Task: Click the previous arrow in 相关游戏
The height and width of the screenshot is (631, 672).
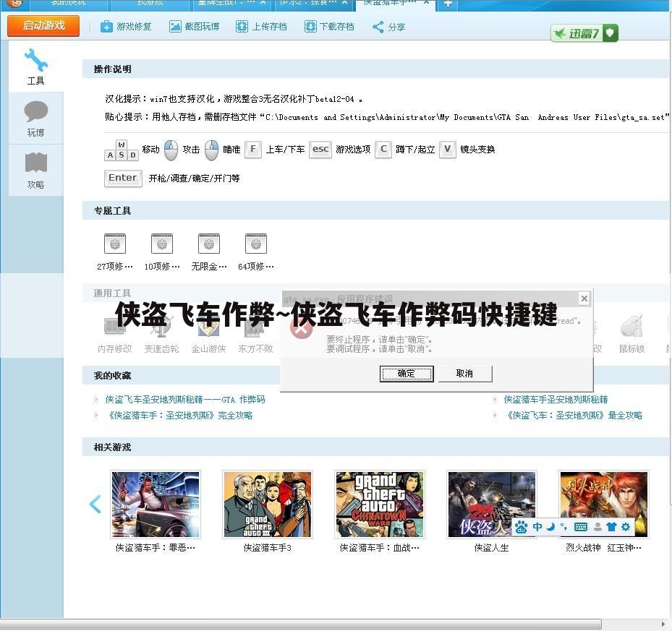Action: pyautogui.click(x=95, y=505)
